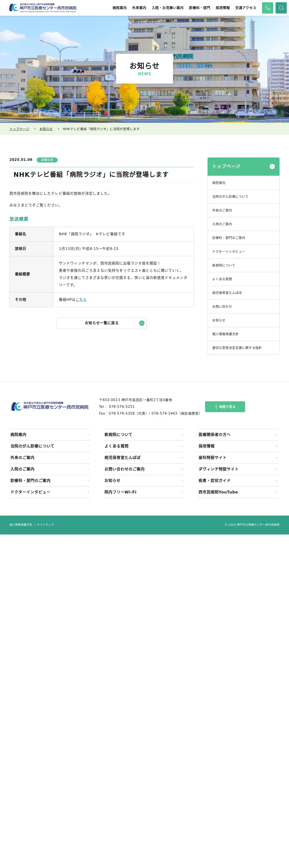This screenshot has width=289, height=868.
Task: Open 交通アクセス in the top navigation
Action: [246, 8]
